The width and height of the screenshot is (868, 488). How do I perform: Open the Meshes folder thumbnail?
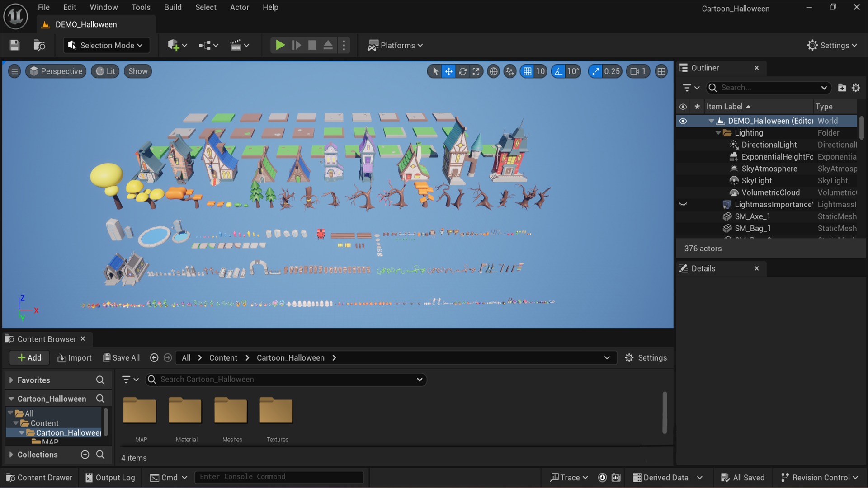coord(231,411)
